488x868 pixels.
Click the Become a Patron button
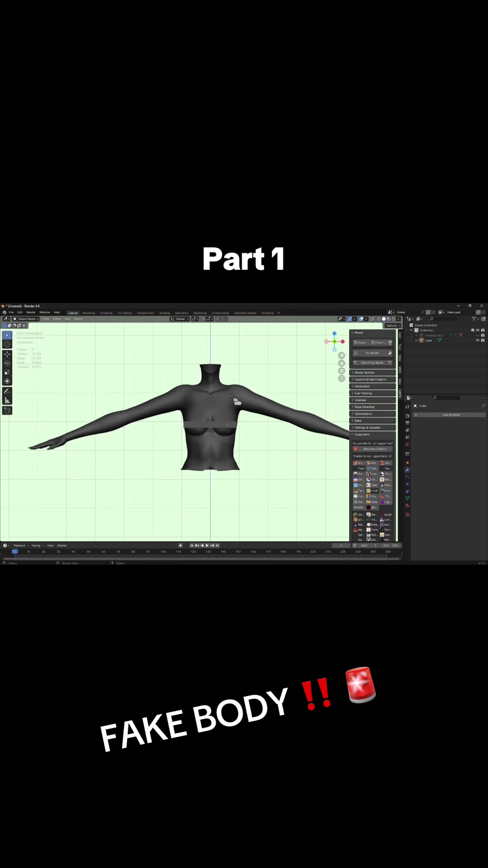373,449
